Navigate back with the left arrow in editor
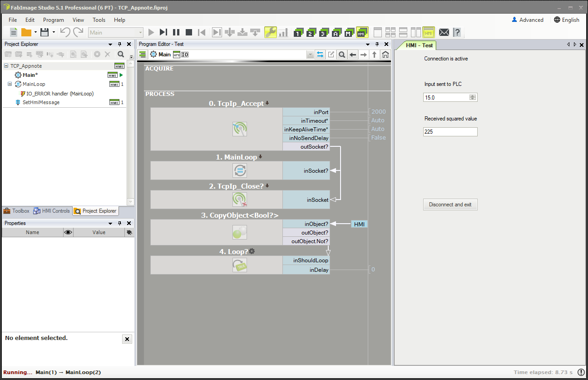The image size is (588, 380). (353, 55)
